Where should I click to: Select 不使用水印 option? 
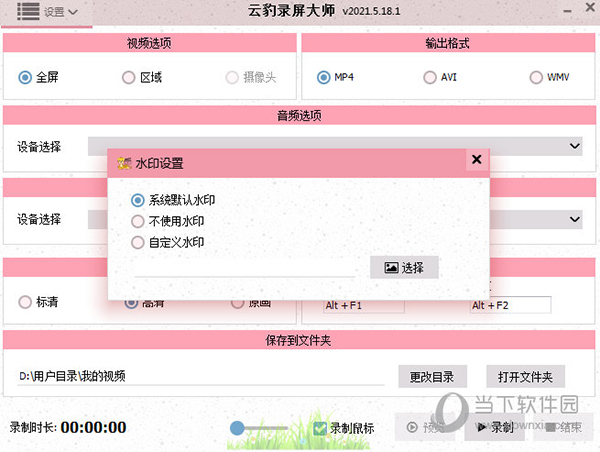(167, 221)
